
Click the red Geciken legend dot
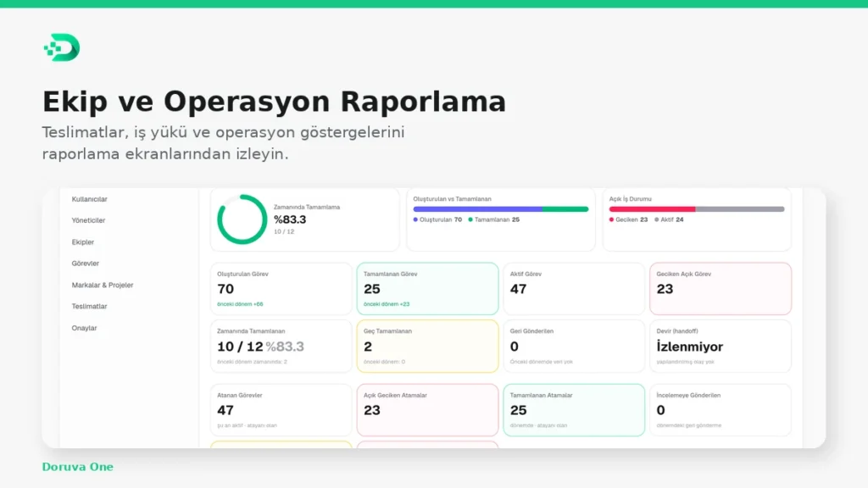pyautogui.click(x=611, y=219)
